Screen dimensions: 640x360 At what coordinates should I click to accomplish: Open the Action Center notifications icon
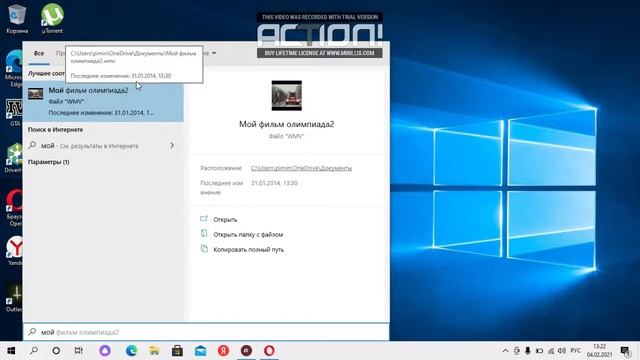625,351
